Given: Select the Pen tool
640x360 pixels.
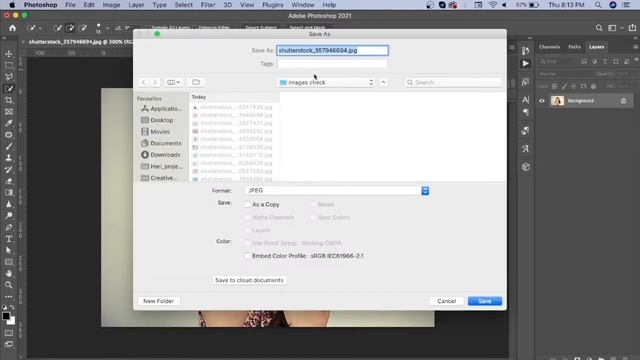Looking at the screenshot, I should (9, 227).
